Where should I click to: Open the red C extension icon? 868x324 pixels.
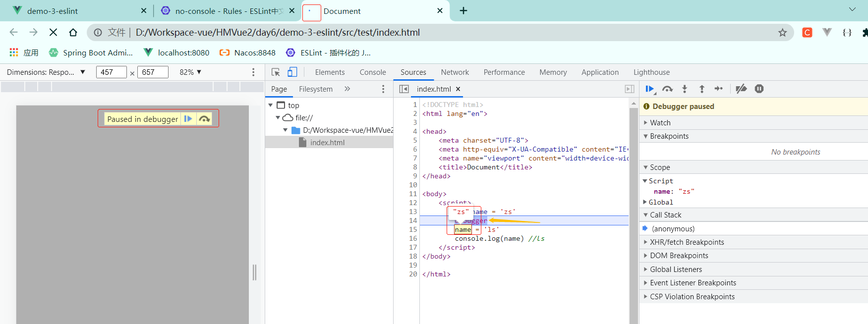(x=807, y=33)
